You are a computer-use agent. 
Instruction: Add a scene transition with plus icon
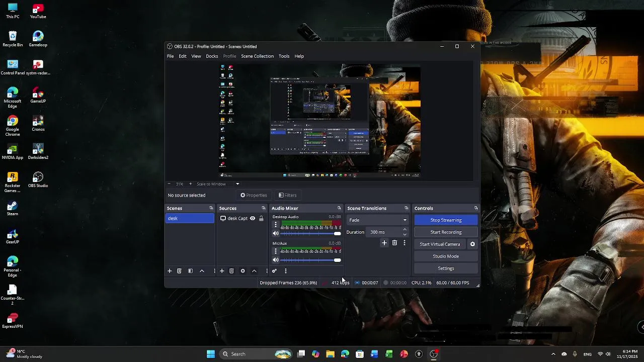point(384,243)
